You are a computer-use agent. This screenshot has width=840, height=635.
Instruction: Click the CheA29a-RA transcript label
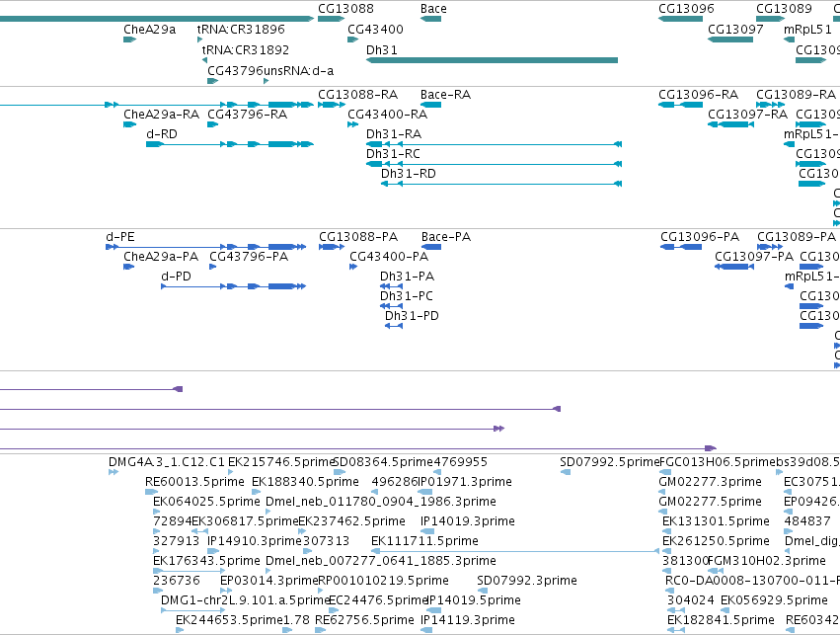point(161,115)
